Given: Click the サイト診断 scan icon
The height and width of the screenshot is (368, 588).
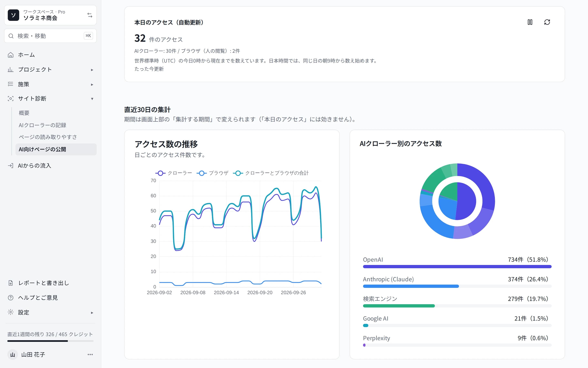Looking at the screenshot, I should (x=10, y=99).
